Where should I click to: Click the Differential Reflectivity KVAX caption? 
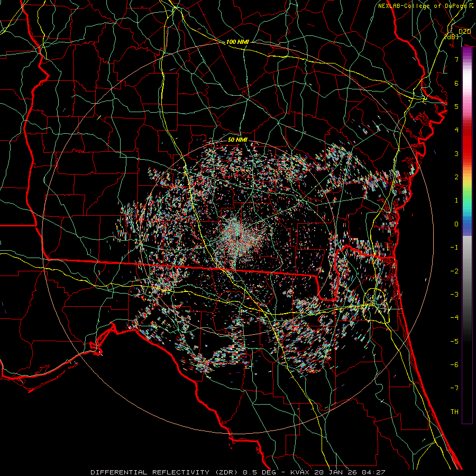coord(238,472)
